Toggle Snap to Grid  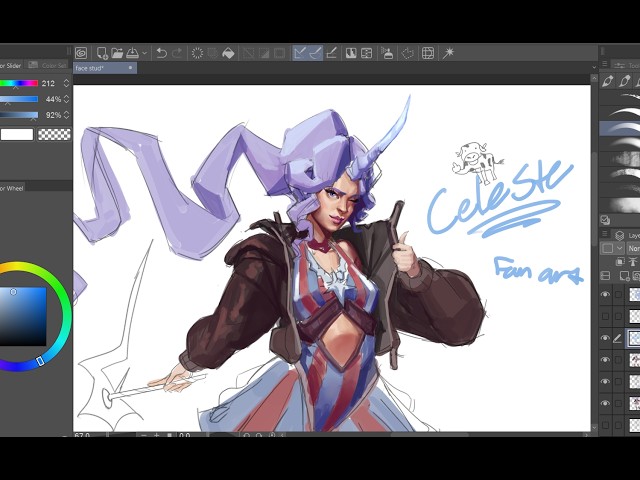[331, 53]
